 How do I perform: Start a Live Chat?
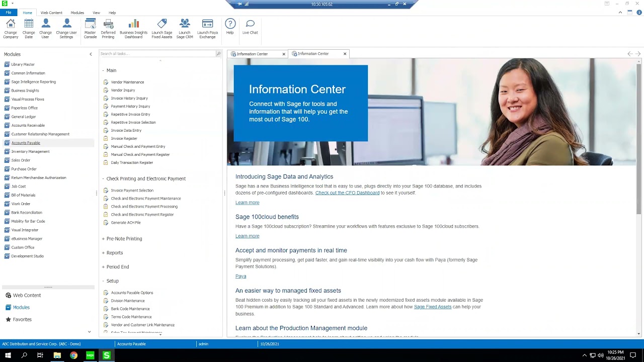(x=250, y=27)
